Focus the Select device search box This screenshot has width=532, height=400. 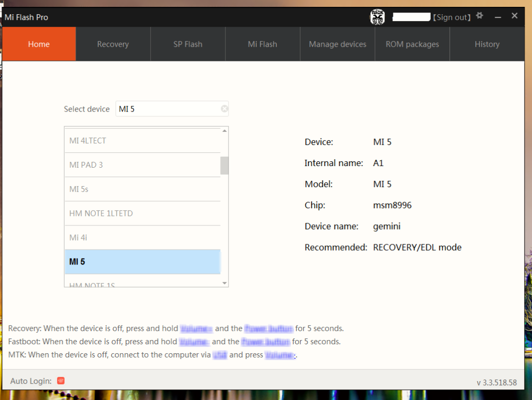[167, 109]
